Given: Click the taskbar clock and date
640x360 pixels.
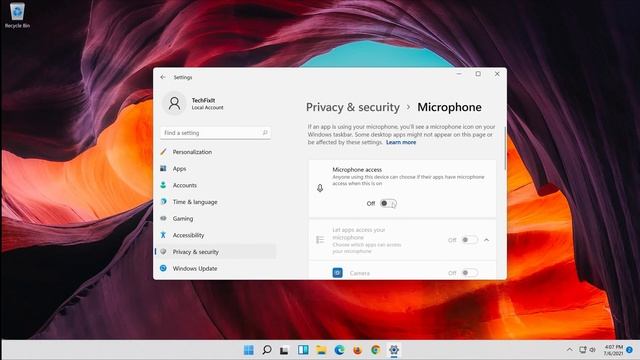Looking at the screenshot, I should coord(613,350).
